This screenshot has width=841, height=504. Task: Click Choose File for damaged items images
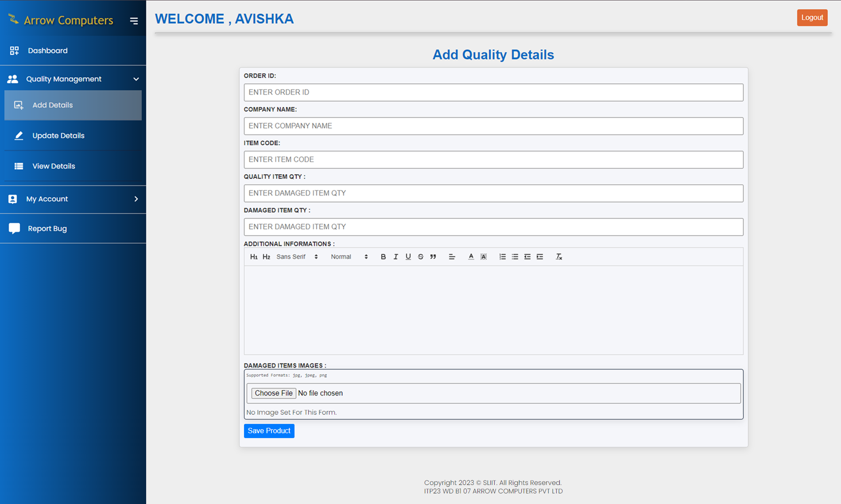pyautogui.click(x=273, y=393)
